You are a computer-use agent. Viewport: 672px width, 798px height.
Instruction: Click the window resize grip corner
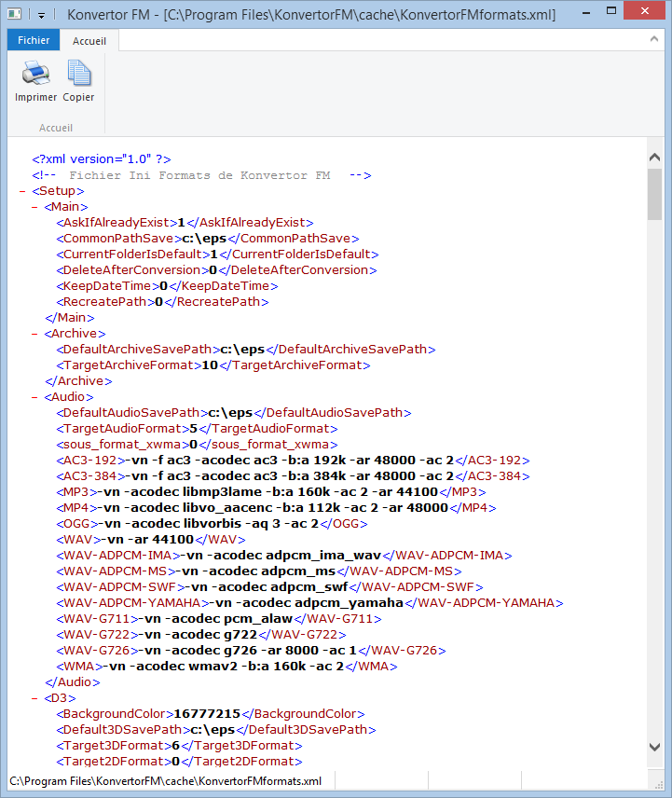(x=659, y=784)
